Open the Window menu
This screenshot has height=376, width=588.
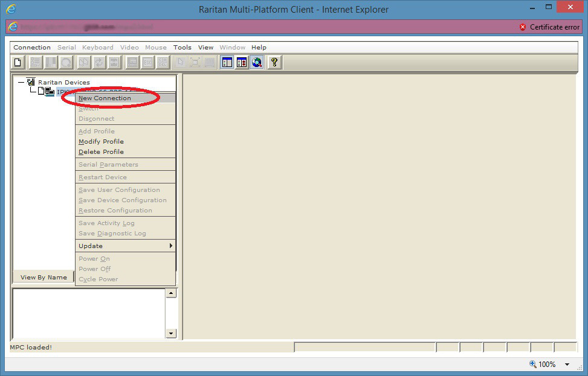point(232,47)
